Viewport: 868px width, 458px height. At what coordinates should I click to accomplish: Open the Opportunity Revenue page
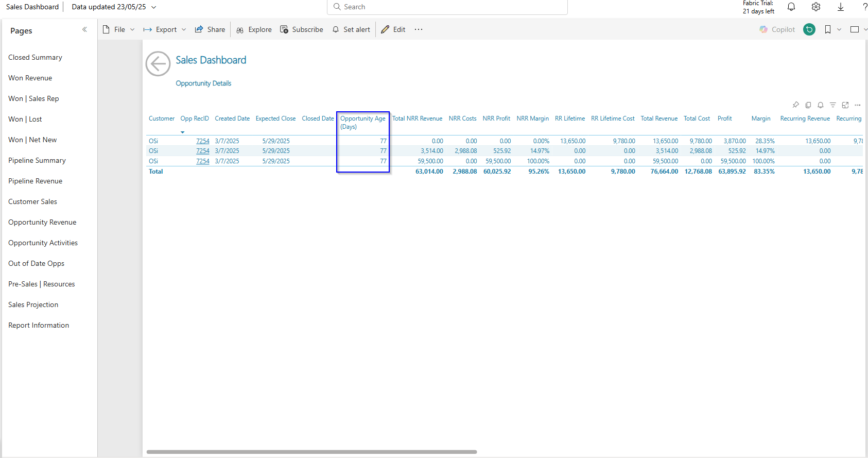pos(42,222)
